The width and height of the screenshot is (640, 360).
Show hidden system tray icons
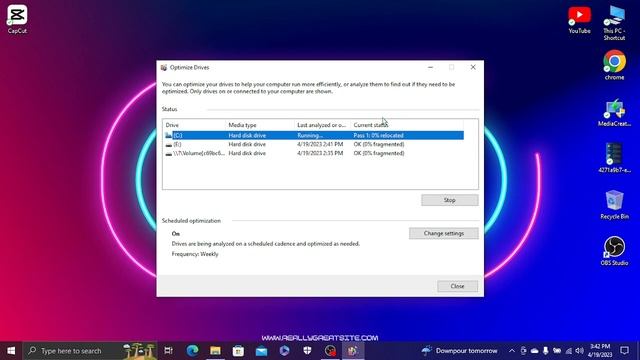(511, 351)
